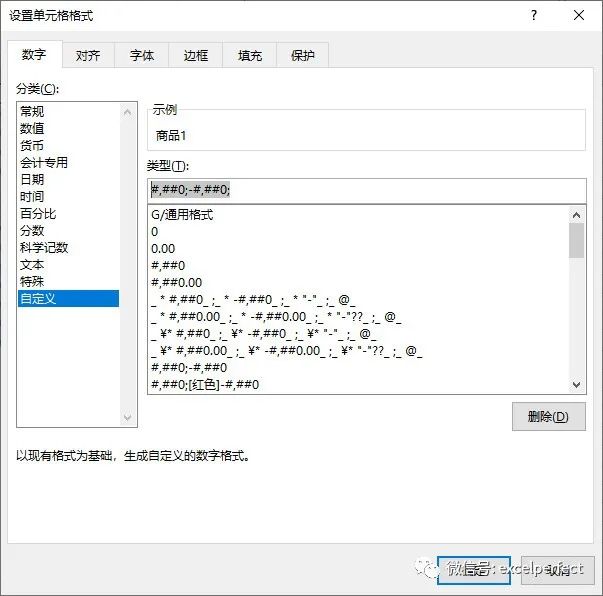The image size is (603, 596).
Task: Select 常规 category
Action: click(68, 112)
